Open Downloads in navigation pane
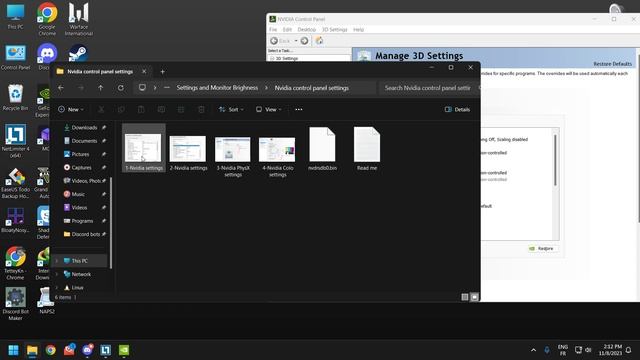640x360 pixels. (84, 127)
